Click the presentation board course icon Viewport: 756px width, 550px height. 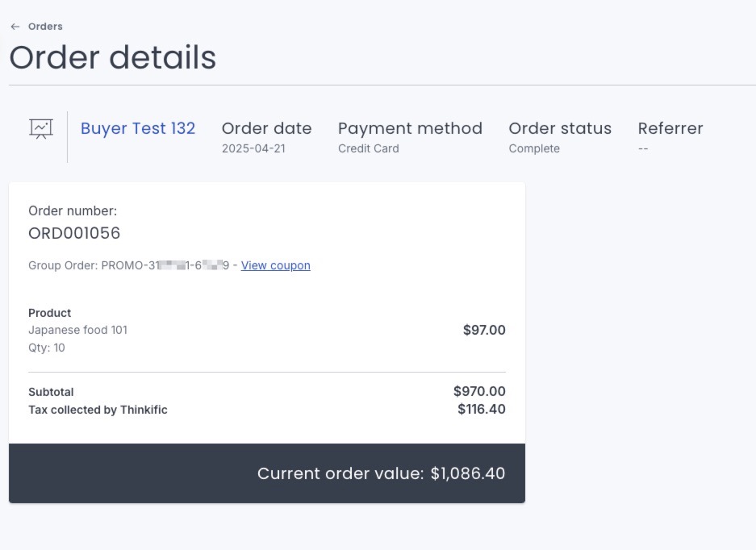coord(41,129)
